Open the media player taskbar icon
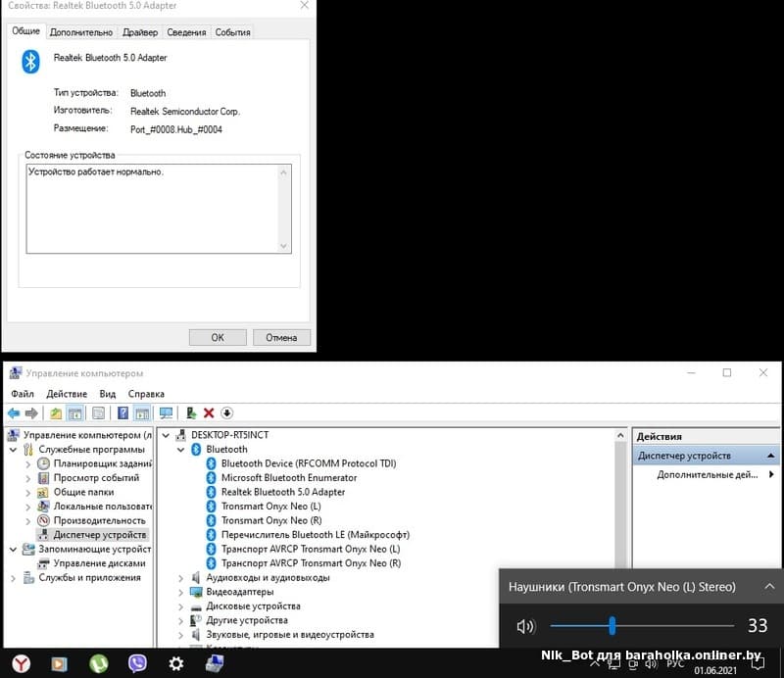 tap(59, 663)
